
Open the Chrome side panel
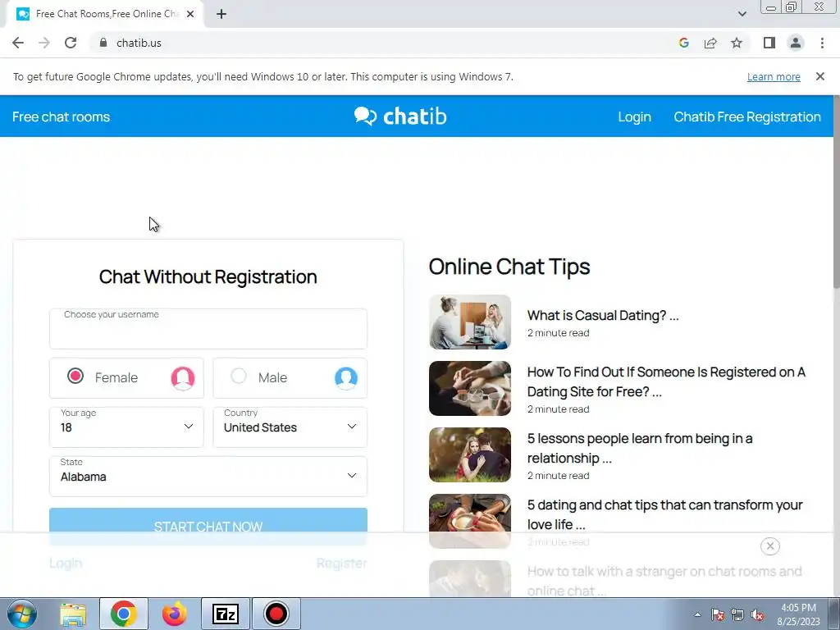(769, 43)
